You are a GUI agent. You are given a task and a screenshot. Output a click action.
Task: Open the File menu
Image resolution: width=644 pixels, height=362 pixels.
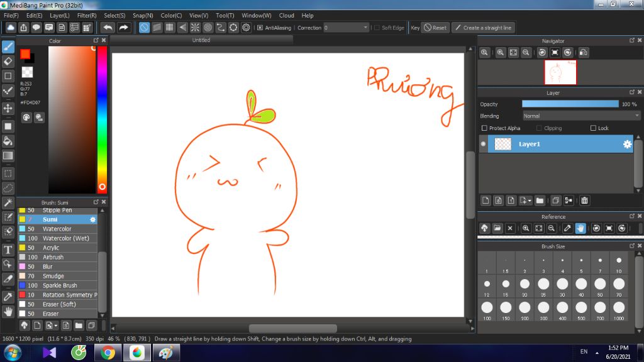[x=11, y=15]
